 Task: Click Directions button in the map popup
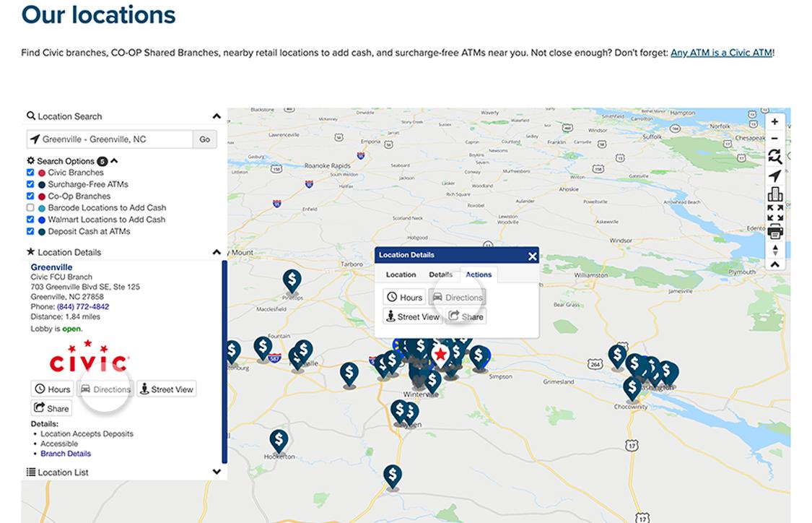[458, 297]
